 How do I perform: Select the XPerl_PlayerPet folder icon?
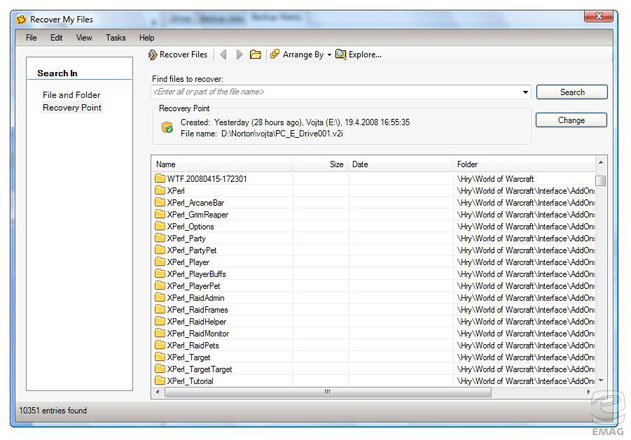[x=160, y=285]
